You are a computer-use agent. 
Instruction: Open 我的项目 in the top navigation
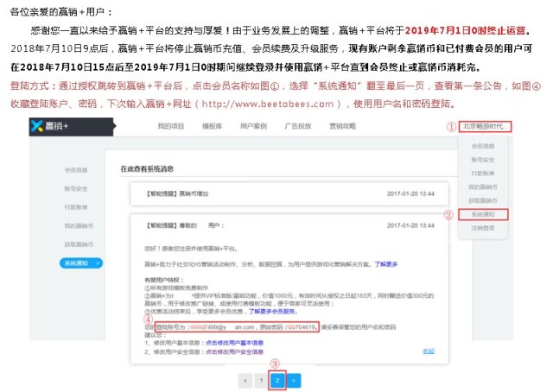click(171, 126)
